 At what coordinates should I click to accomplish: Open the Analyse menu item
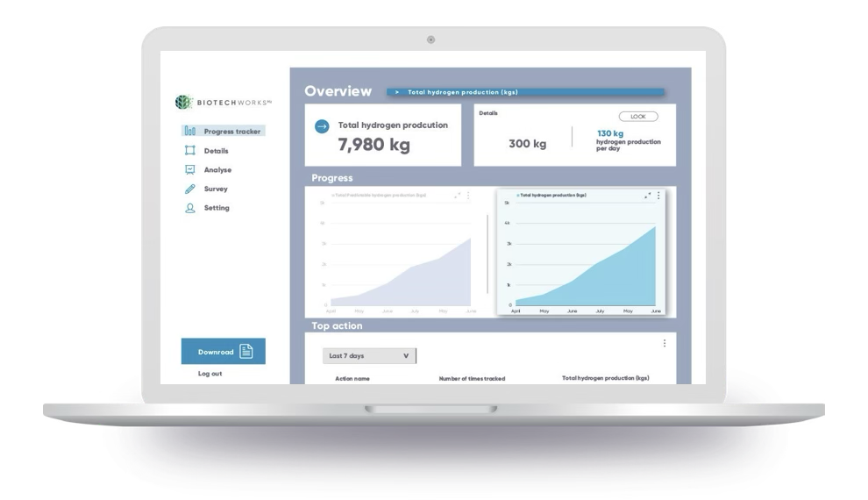coord(217,170)
